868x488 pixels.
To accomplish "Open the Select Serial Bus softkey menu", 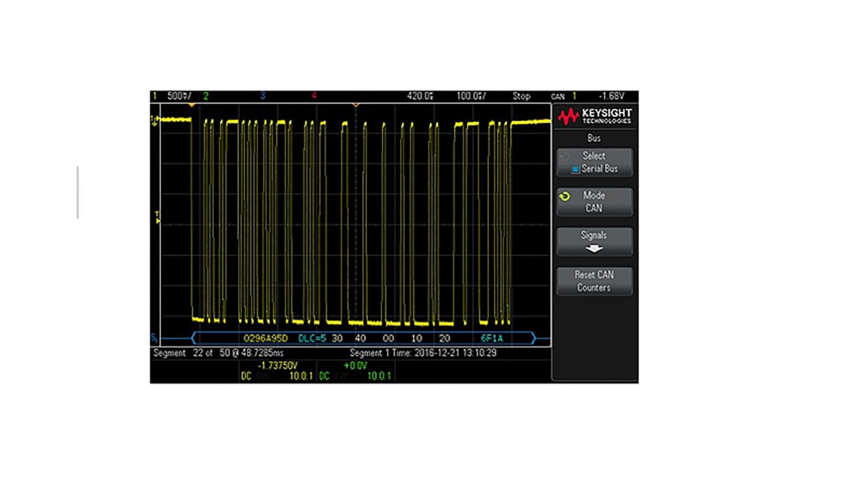I will coord(594,163).
